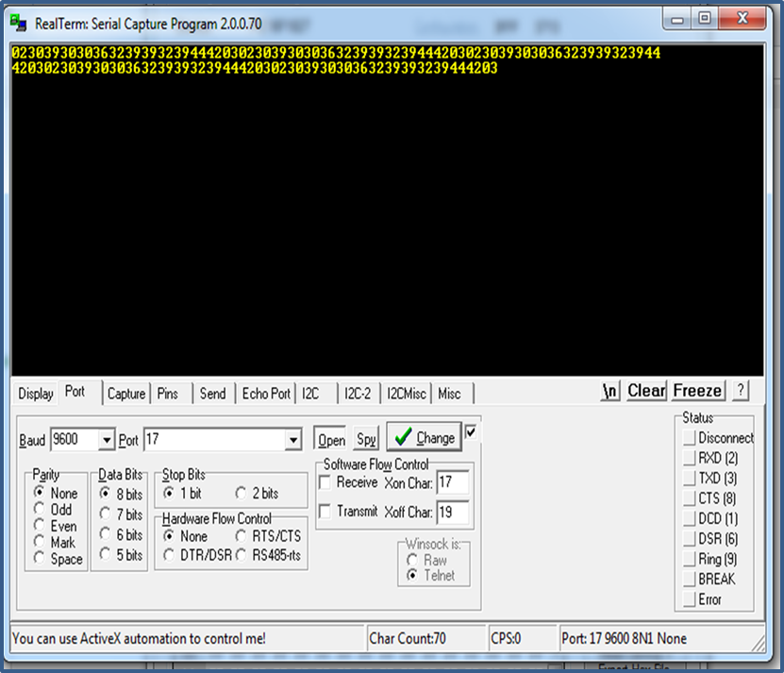Open the Pins tab

(x=168, y=394)
